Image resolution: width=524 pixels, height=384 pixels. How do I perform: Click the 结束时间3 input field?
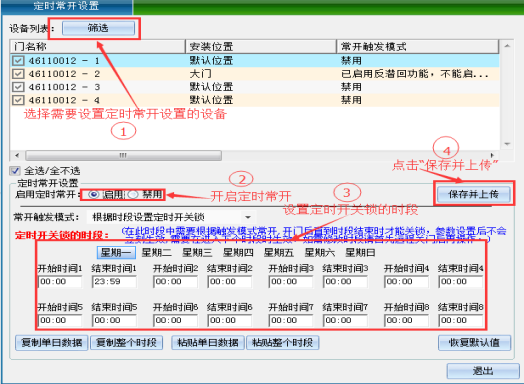click(x=345, y=281)
